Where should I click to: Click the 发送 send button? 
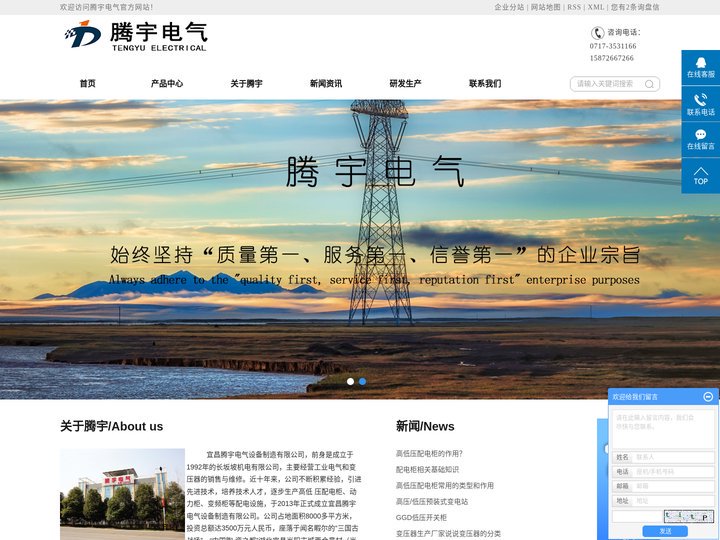click(x=665, y=531)
